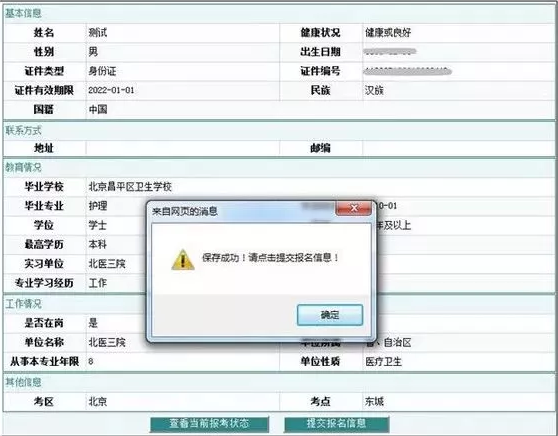The width and height of the screenshot is (558, 436).
Task: Click the 单位性质 value 医疗卫生
Action: click(x=383, y=362)
